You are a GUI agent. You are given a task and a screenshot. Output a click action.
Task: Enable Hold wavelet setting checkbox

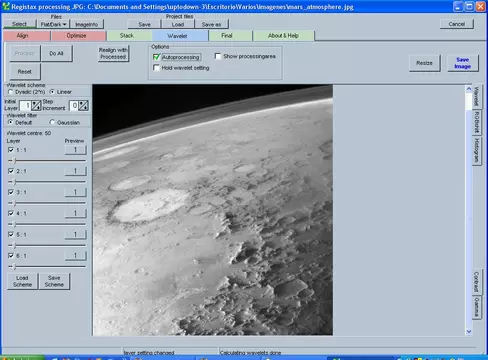click(156, 68)
